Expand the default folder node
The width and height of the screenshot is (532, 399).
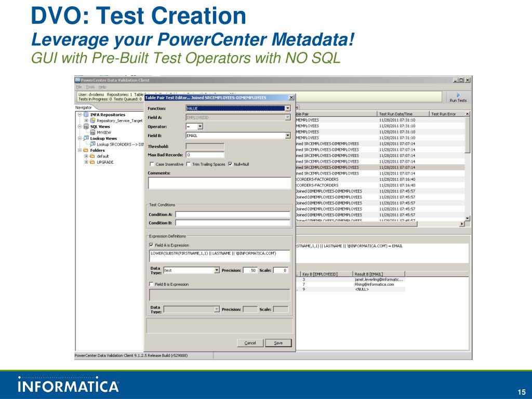[x=86, y=156]
